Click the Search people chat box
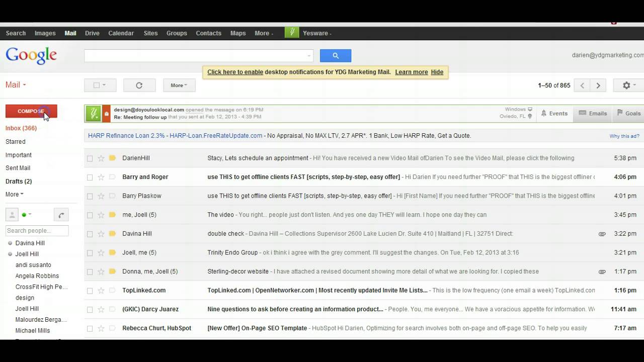The image size is (644, 362). (37, 231)
